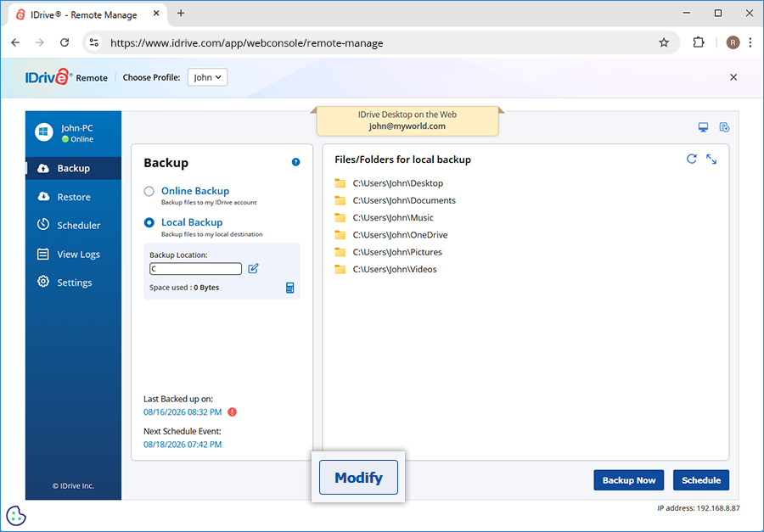Open the last backed up date link
This screenshot has height=532, width=764.
[x=183, y=412]
